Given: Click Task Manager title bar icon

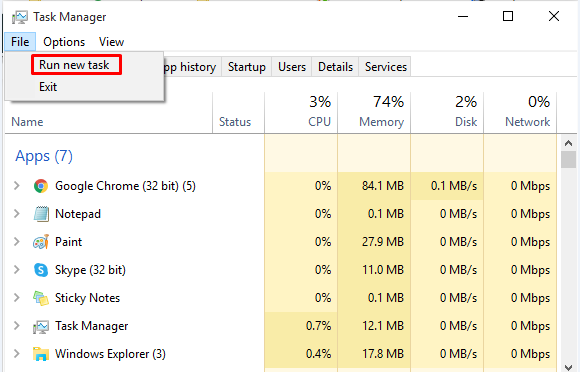Looking at the screenshot, I should 20,17.
